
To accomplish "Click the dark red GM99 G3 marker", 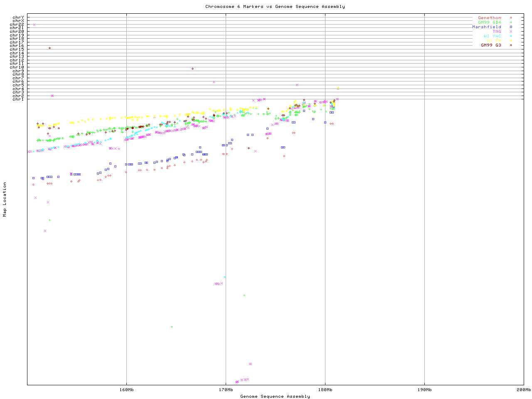I will (x=511, y=45).
